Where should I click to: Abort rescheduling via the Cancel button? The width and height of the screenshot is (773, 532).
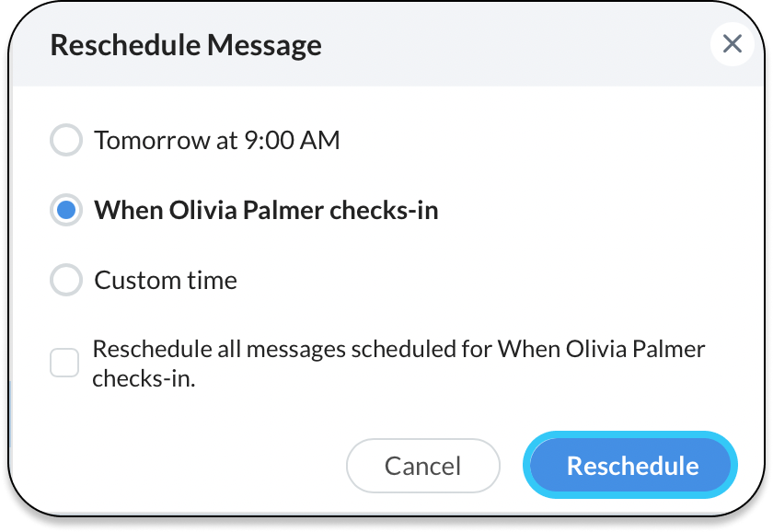(422, 466)
